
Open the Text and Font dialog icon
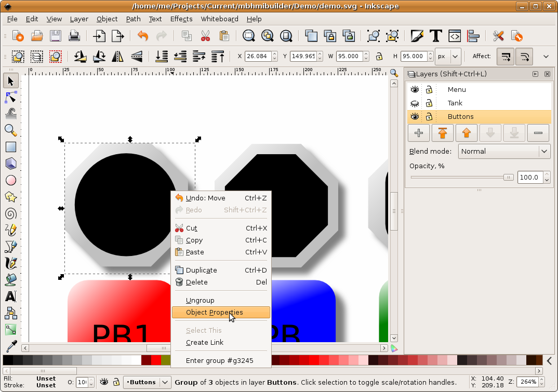[x=435, y=36]
